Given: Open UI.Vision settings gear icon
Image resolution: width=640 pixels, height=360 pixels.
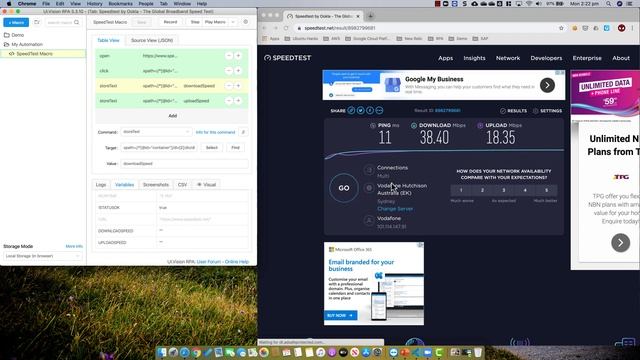Looking at the screenshot, I should 246,22.
